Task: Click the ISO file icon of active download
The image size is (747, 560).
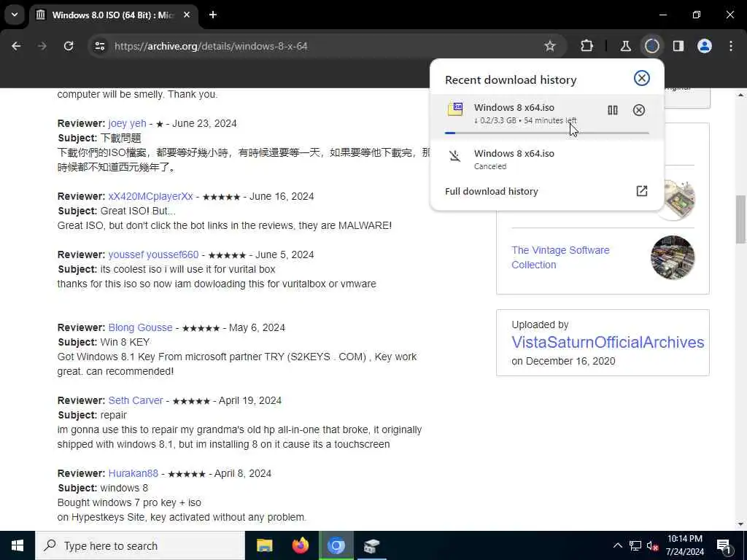Action: 455,109
